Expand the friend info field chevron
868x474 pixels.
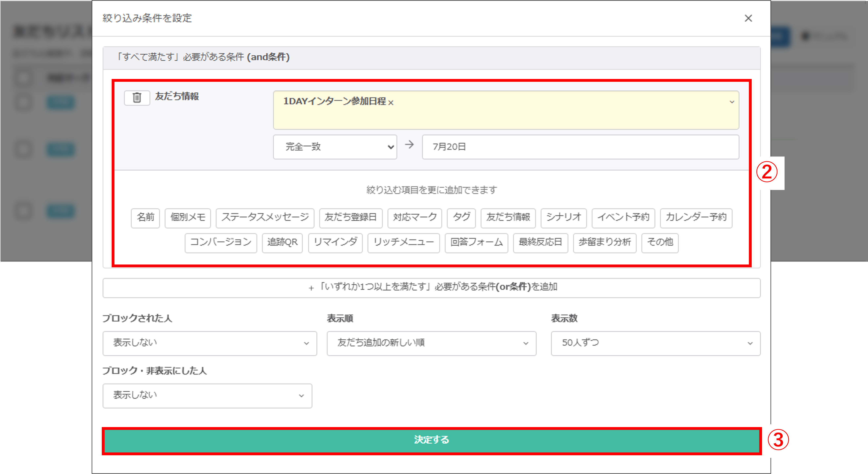click(x=732, y=102)
